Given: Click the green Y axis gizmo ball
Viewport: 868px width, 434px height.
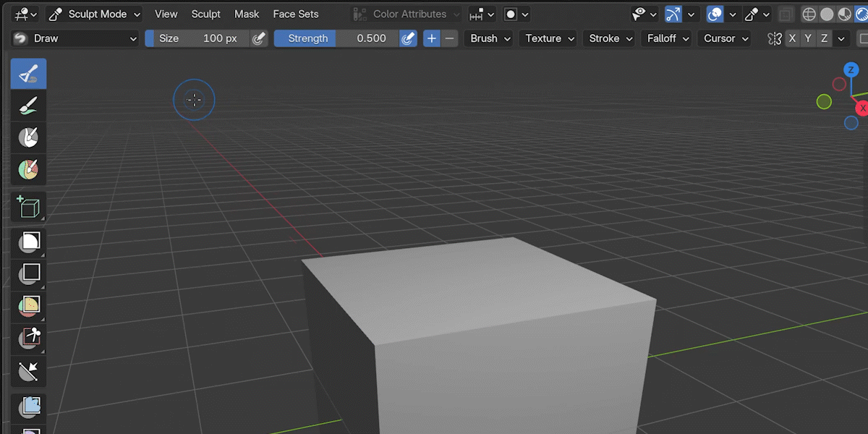Looking at the screenshot, I should (x=824, y=102).
